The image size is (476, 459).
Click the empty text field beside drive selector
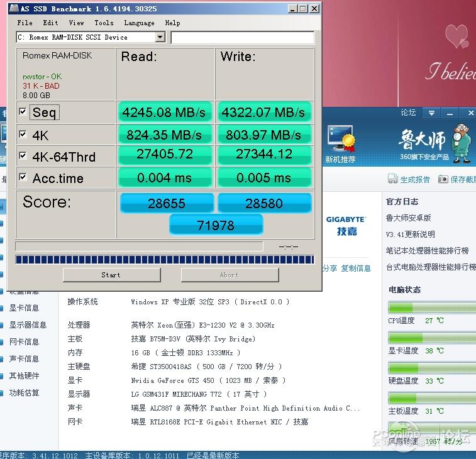pyautogui.click(x=243, y=38)
